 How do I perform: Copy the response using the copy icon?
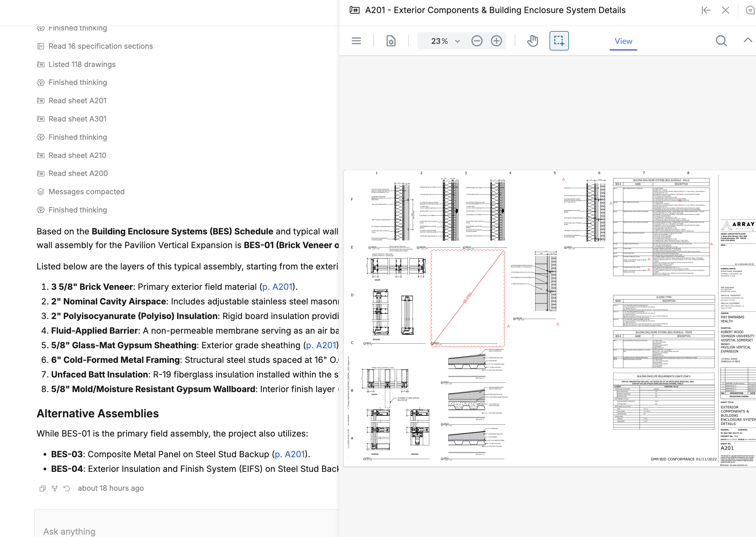42,488
